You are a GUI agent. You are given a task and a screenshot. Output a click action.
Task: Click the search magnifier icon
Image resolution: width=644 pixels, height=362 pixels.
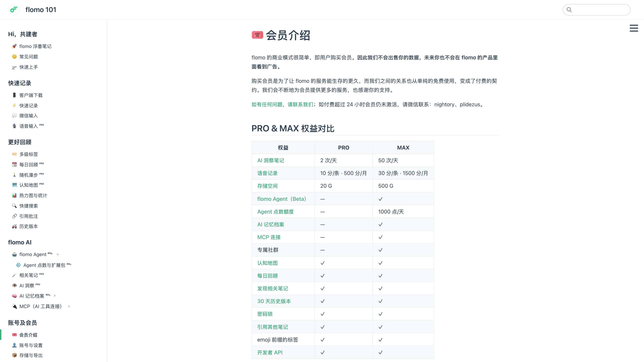pyautogui.click(x=569, y=10)
